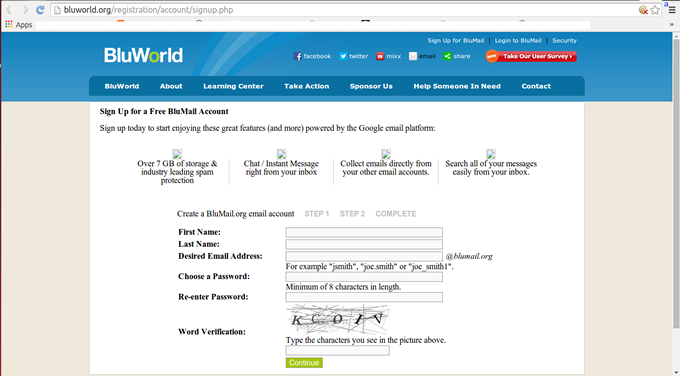Open the BluWorld navigation menu item
Image resolution: width=680 pixels, height=376 pixels.
[x=122, y=86]
